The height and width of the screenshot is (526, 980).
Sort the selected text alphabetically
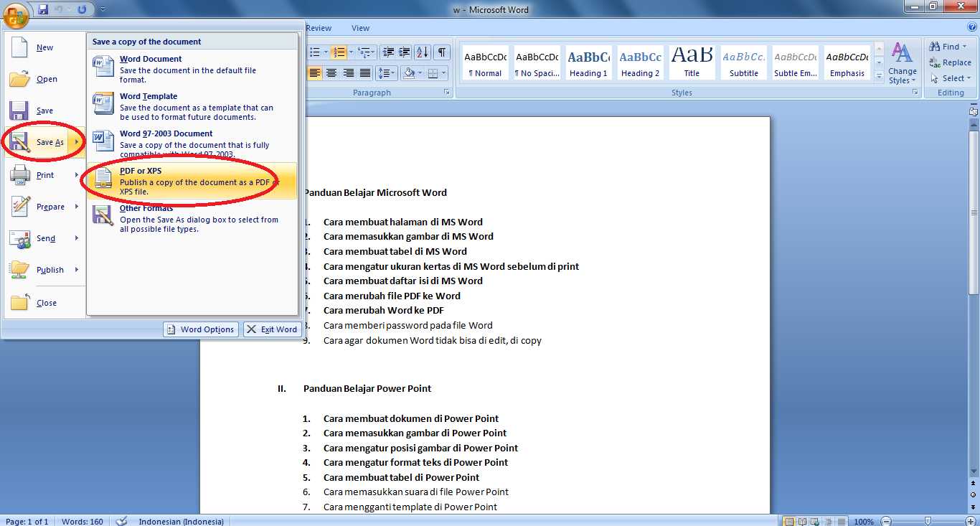(423, 52)
